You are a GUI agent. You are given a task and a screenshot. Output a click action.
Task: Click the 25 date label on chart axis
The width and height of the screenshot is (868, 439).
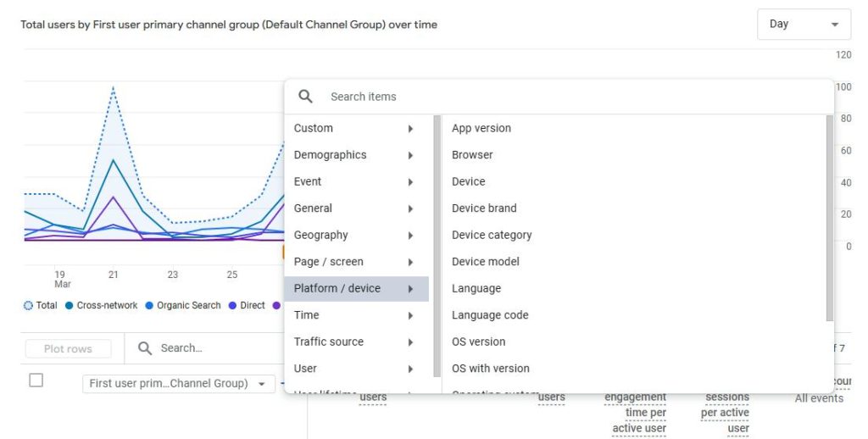[232, 275]
